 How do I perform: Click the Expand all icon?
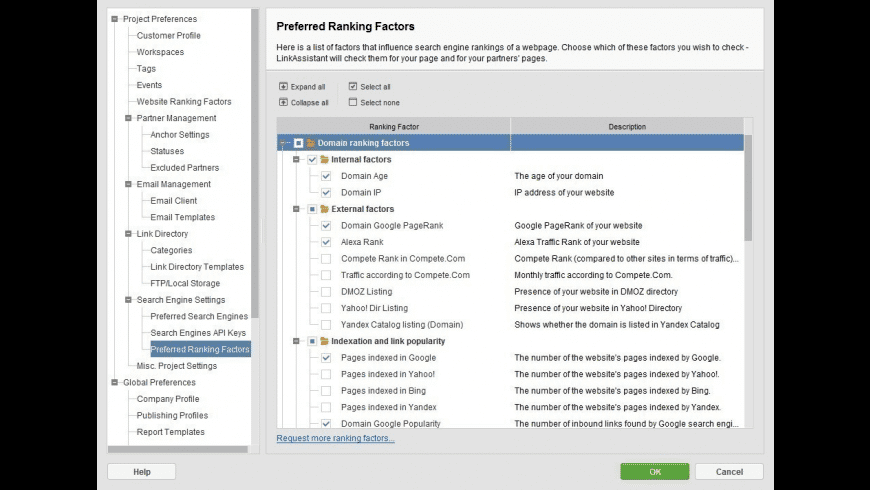point(284,87)
